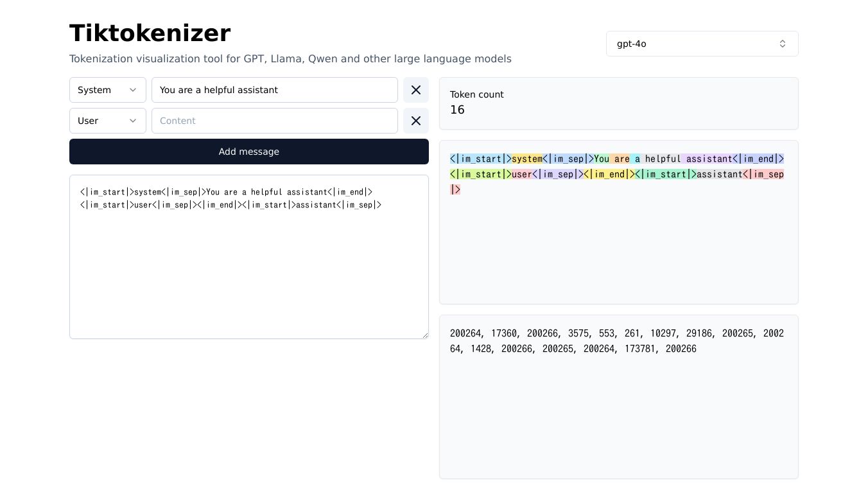
Task: Click the empty Content input field
Action: 274,121
